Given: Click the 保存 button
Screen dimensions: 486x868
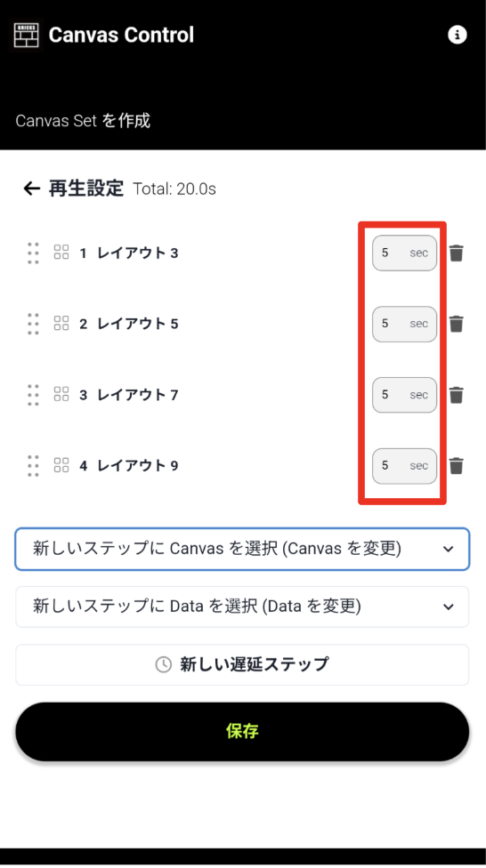Looking at the screenshot, I should click(x=242, y=731).
